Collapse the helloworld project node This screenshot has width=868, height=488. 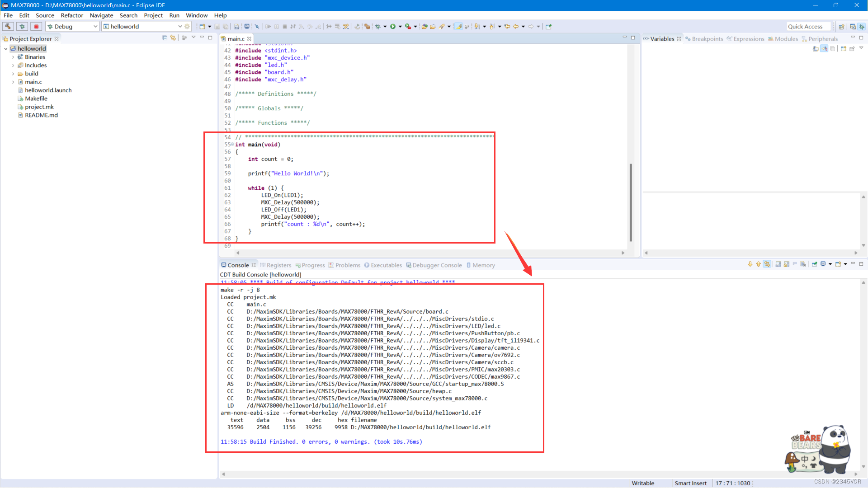5,49
